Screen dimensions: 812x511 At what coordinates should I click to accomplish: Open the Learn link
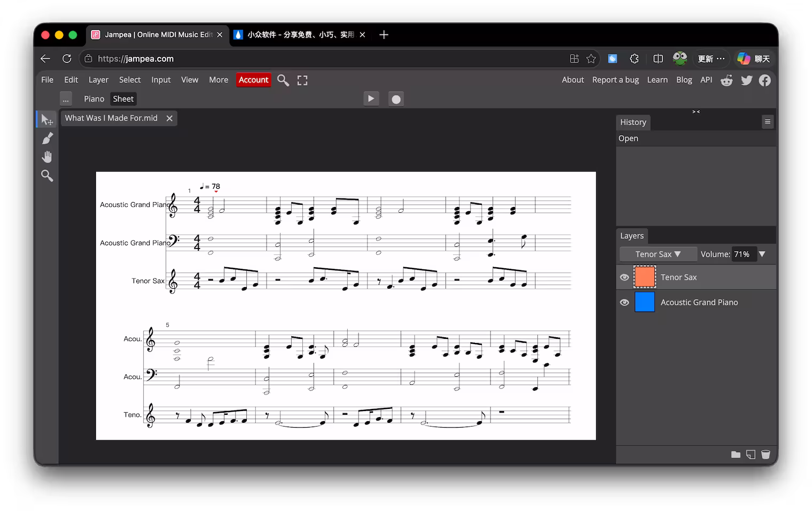(657, 80)
